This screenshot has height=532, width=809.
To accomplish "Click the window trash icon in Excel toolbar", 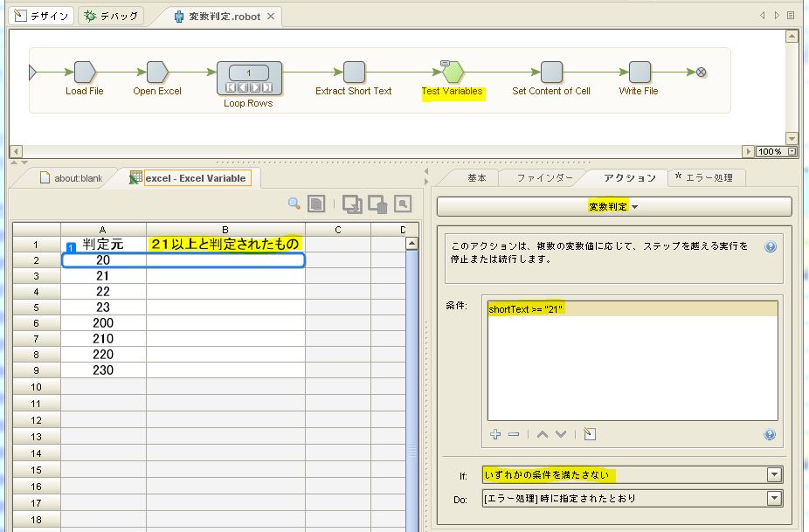I will click(x=377, y=204).
